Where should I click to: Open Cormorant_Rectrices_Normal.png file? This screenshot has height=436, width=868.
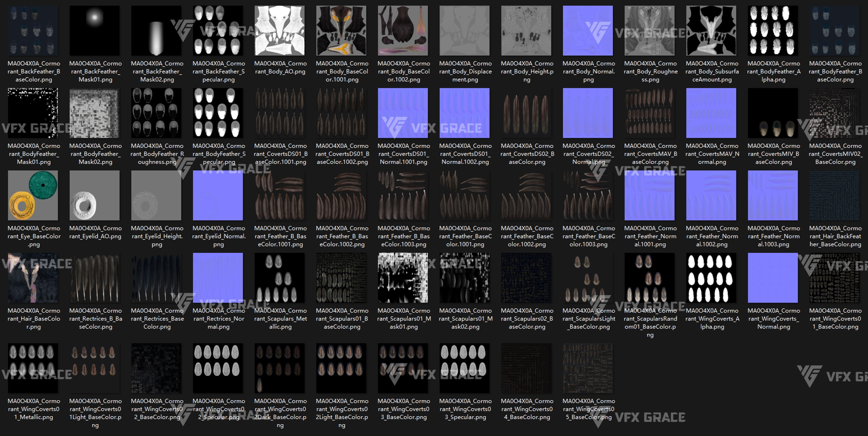(x=218, y=278)
